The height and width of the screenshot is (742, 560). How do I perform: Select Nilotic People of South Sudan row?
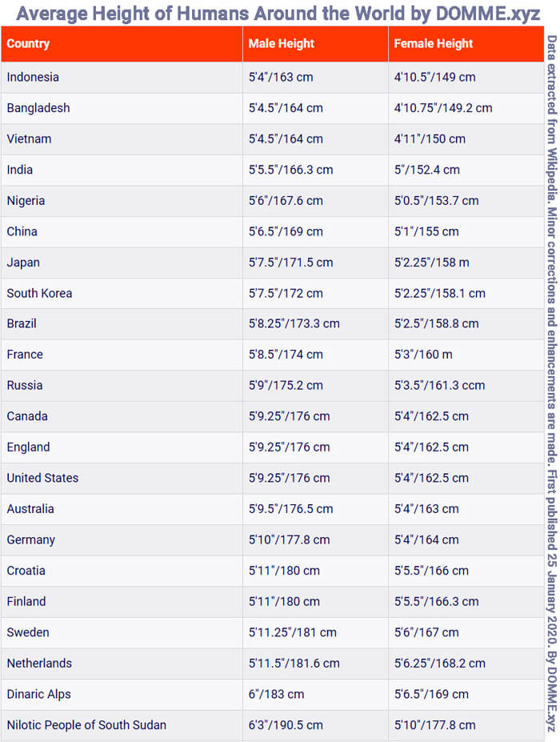coord(273,725)
